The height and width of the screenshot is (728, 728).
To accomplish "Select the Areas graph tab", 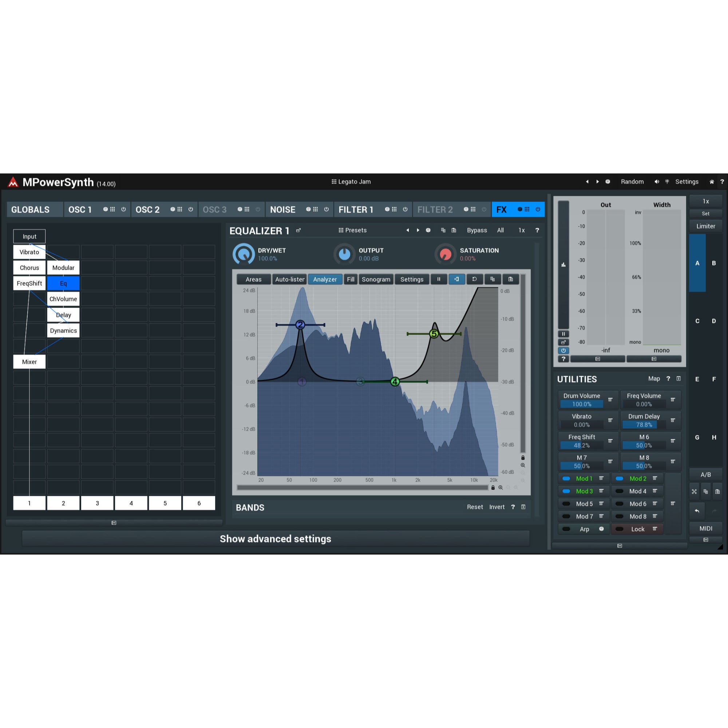I will pyautogui.click(x=254, y=279).
